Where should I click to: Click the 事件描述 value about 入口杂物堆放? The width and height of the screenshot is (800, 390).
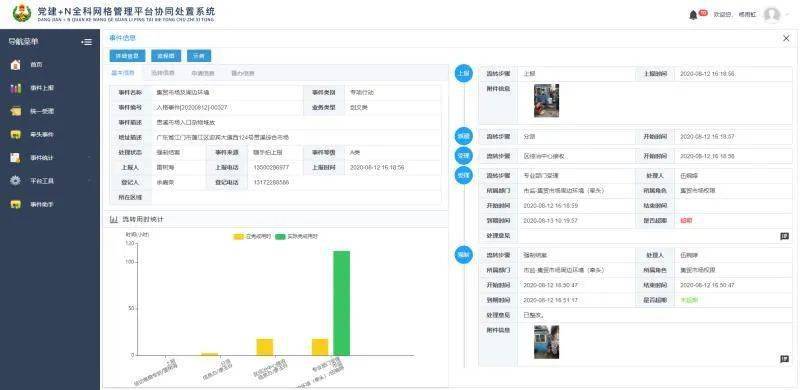point(186,123)
